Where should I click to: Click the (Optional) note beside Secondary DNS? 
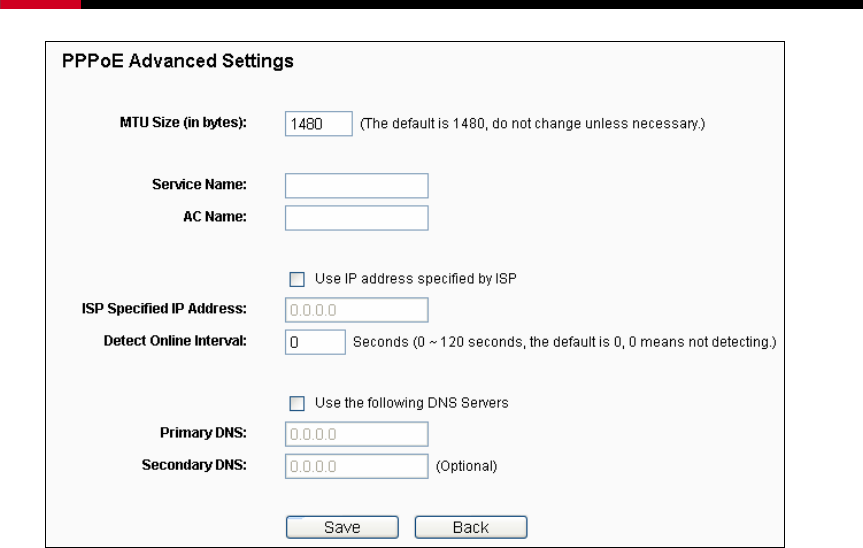point(466,466)
